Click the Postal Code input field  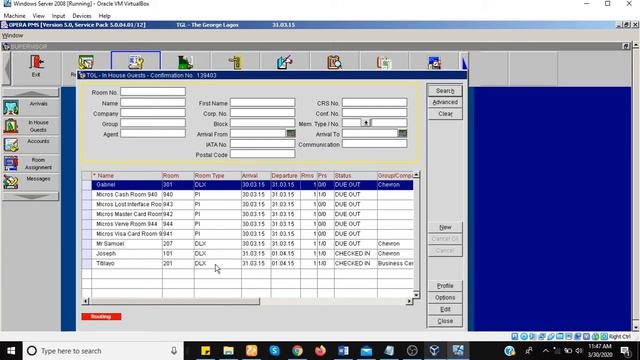click(x=262, y=154)
